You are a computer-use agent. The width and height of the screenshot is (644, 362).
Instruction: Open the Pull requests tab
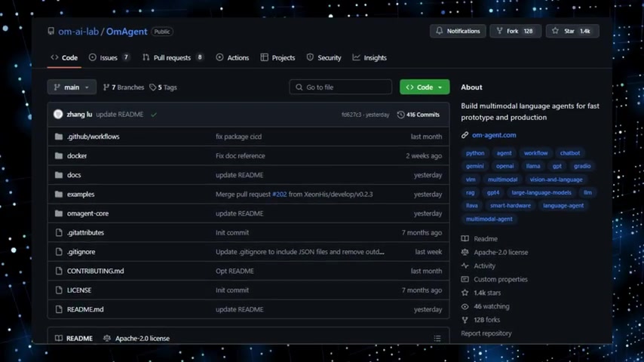point(173,57)
